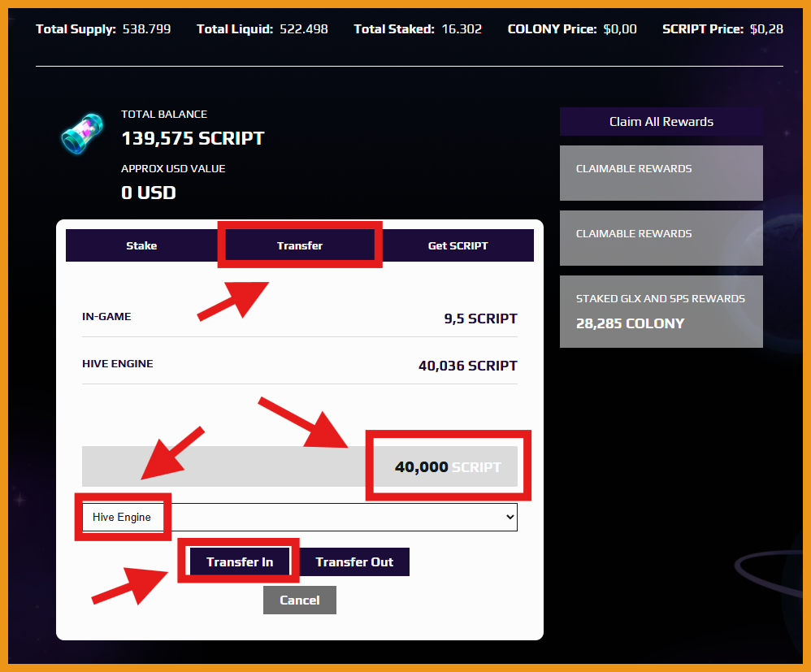Click the APPROX USD VALUE label
Screen dimensions: 811x672
pos(173,169)
